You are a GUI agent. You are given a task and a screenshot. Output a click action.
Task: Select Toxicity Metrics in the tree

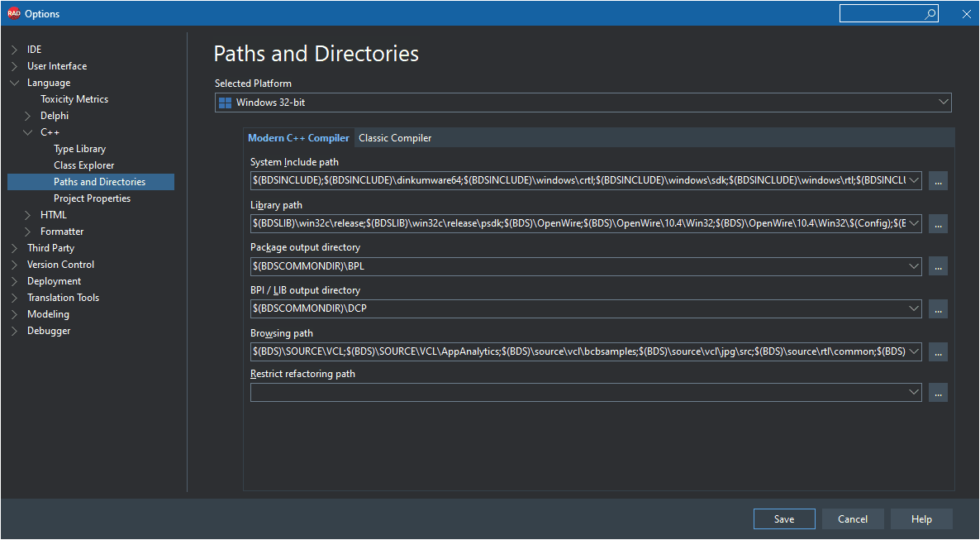coord(74,99)
